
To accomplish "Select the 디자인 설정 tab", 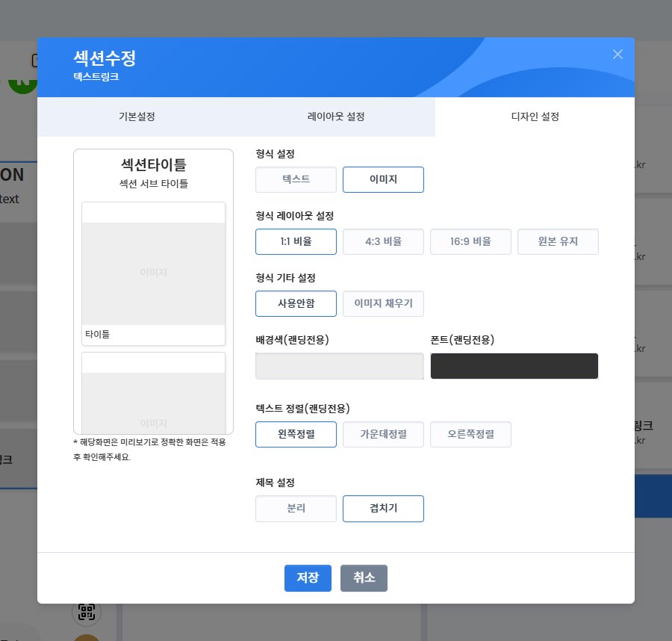I will coord(535,117).
